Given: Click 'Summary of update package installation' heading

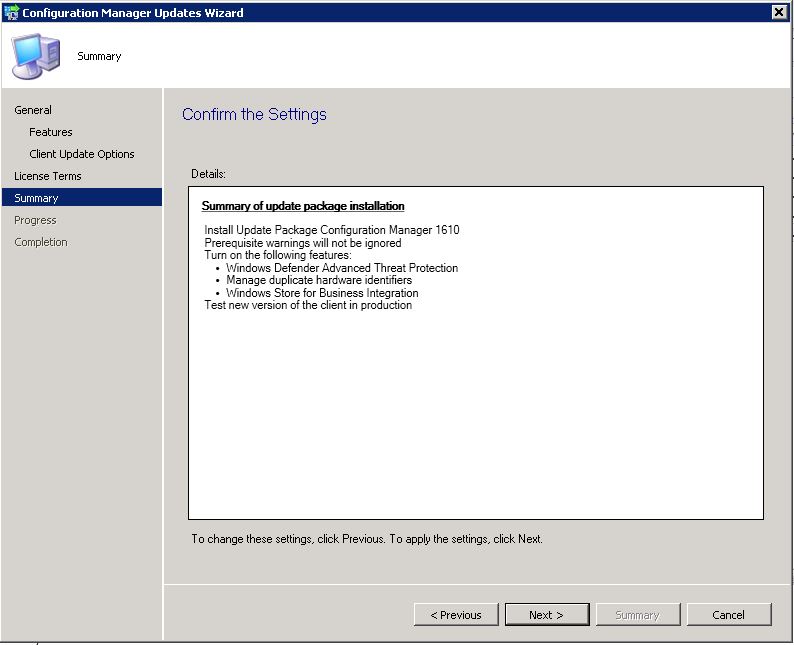Looking at the screenshot, I should pyautogui.click(x=303, y=206).
